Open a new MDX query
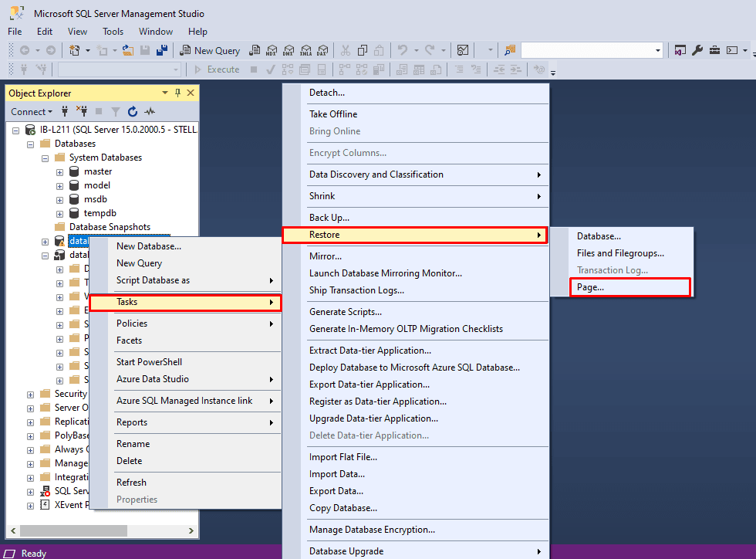This screenshot has height=559, width=756. 272,51
